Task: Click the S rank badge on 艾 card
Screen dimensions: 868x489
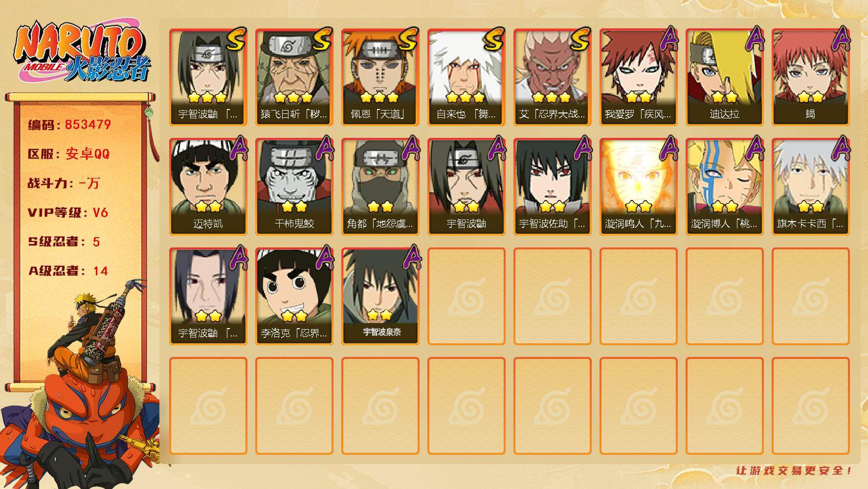Action: point(579,39)
